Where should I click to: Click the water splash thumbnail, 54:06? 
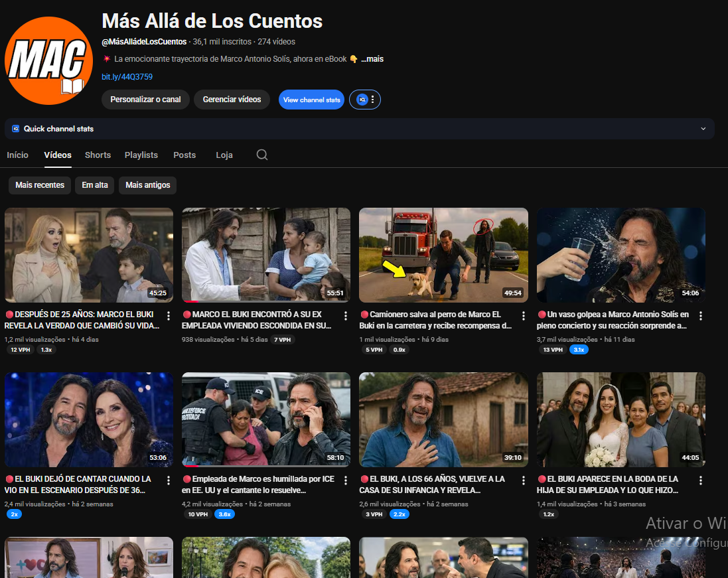[x=620, y=255]
